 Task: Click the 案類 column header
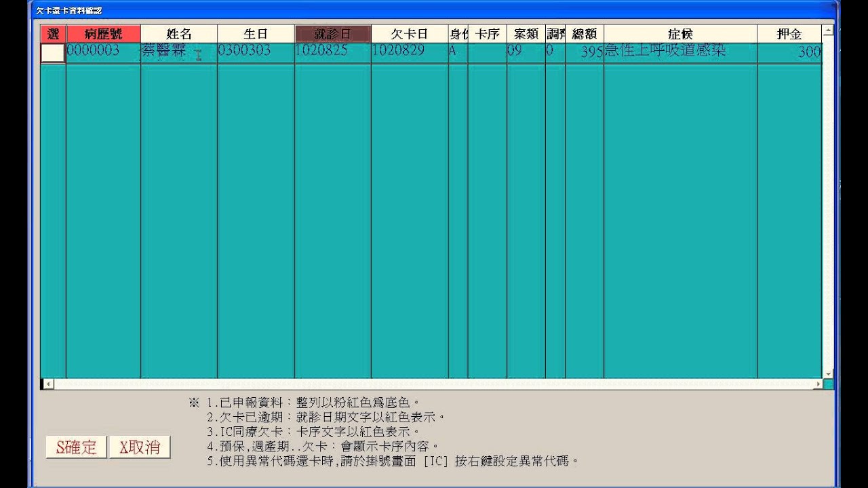pyautogui.click(x=526, y=34)
